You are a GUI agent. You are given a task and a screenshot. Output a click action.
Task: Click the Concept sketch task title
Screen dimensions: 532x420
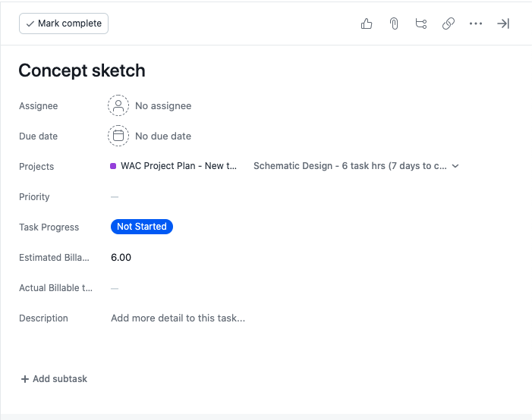tap(82, 71)
